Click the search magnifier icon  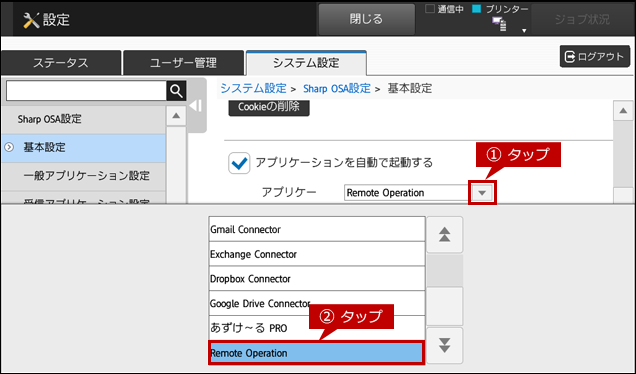tap(176, 91)
